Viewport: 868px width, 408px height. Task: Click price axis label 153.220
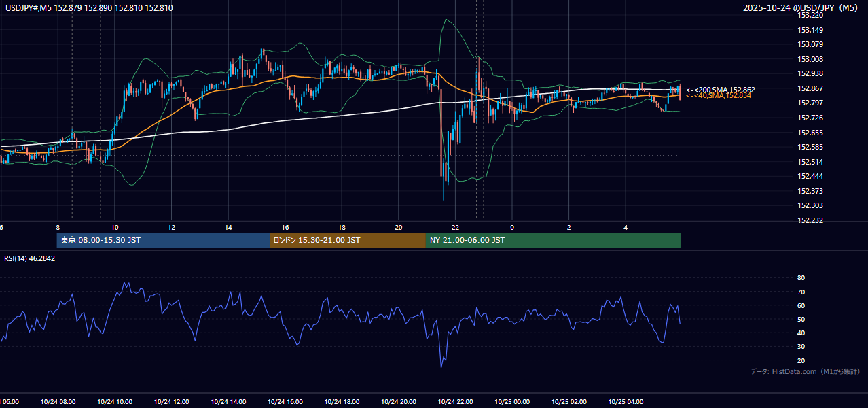click(x=810, y=15)
